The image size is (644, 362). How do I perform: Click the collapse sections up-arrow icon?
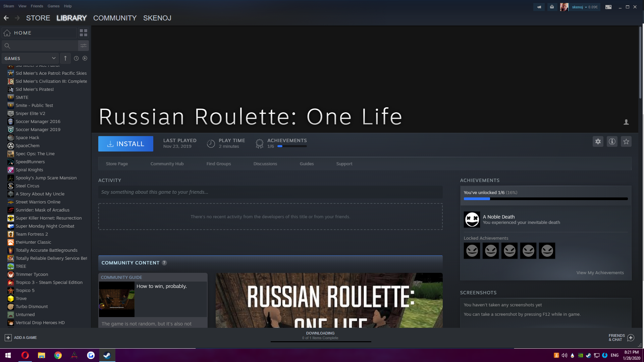point(65,58)
